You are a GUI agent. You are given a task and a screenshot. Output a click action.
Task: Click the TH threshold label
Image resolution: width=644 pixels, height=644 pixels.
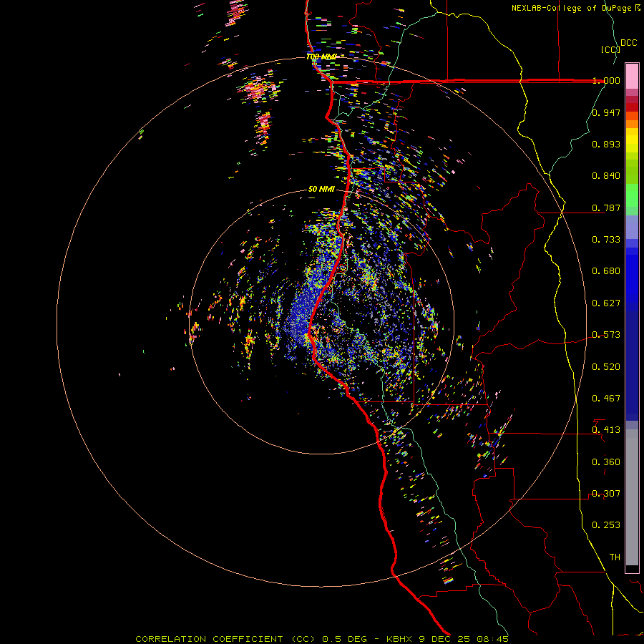pos(614,557)
